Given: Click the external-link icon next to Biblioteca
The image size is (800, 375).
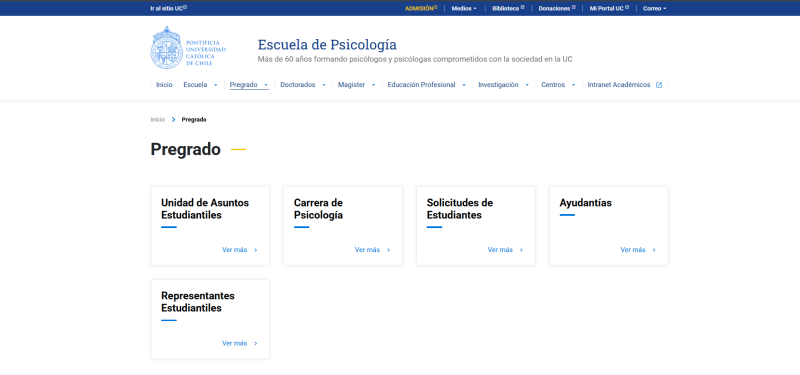Looking at the screenshot, I should [x=522, y=7].
